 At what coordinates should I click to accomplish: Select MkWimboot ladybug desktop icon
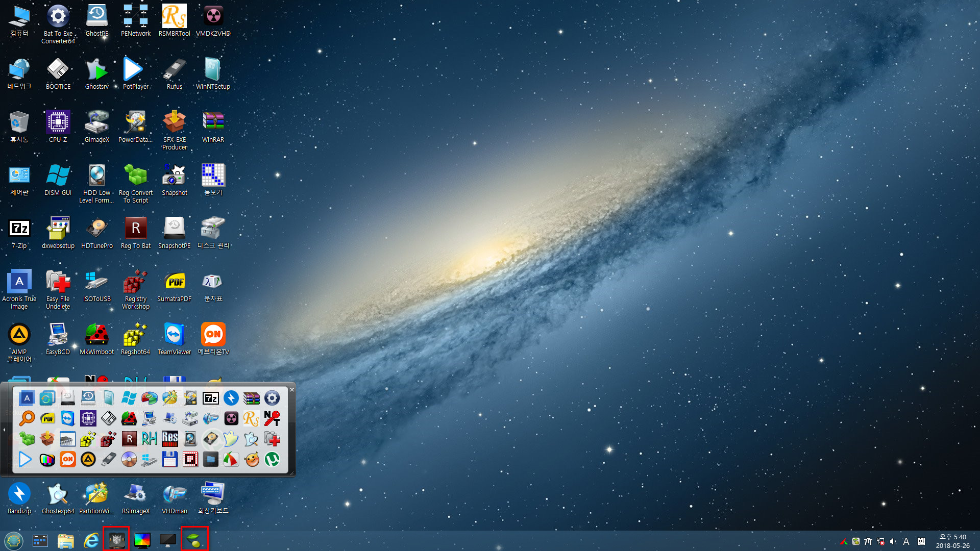coord(97,339)
